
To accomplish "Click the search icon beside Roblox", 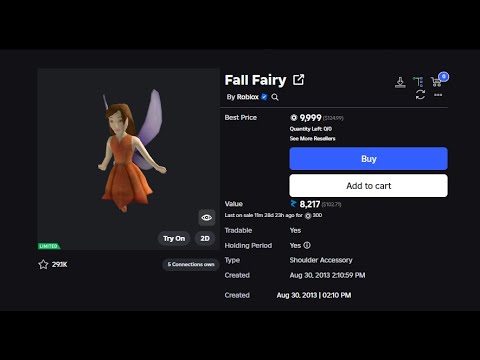I will tap(275, 97).
